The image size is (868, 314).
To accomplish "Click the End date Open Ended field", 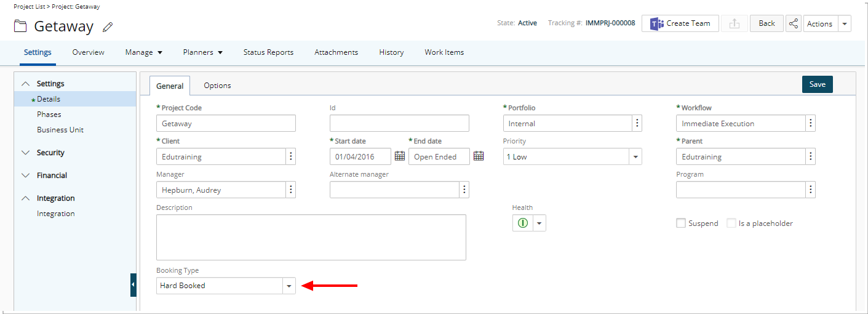I will (x=439, y=156).
